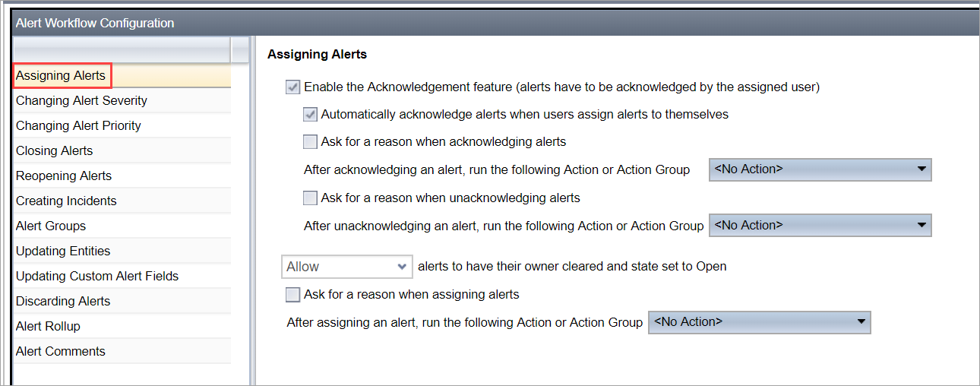This screenshot has width=980, height=386.
Task: Select Assigning Alerts in the sidebar
Action: point(122,75)
